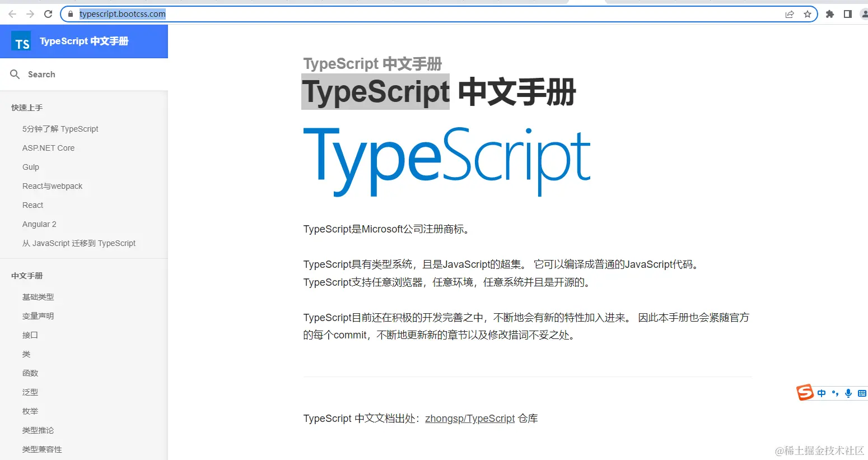Click the gray TypeScript 中文手册 breadcrumb title
Viewport: 868px width, 460px height.
[x=372, y=64]
